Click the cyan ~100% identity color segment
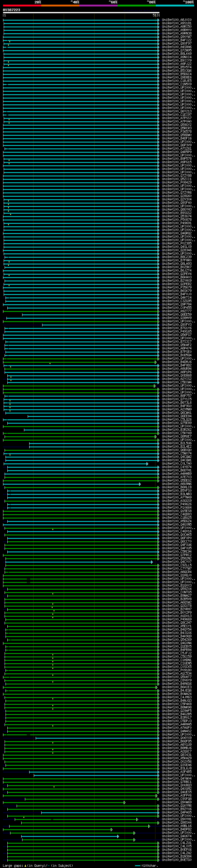This screenshot has height=868, width=197. coord(175,6)
